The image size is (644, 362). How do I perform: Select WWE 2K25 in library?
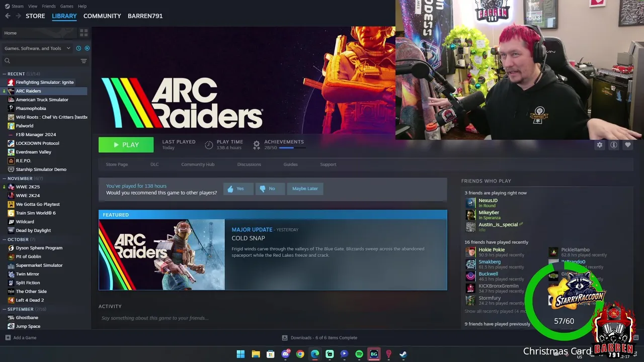[28, 187]
